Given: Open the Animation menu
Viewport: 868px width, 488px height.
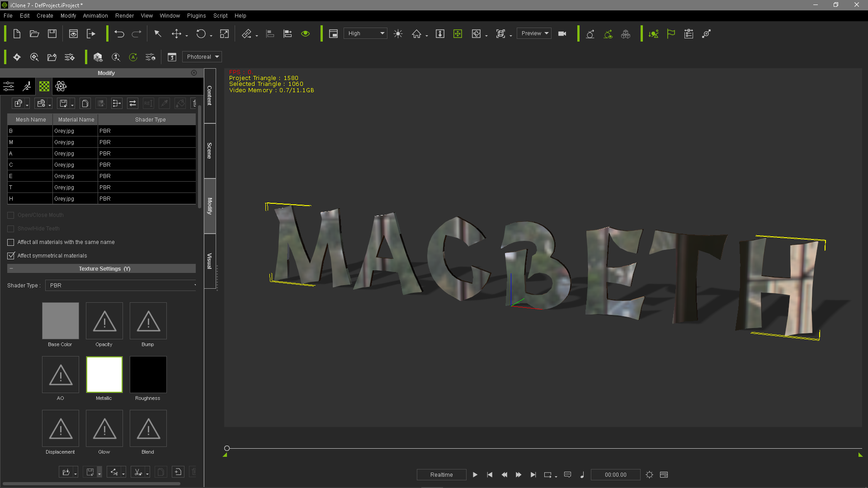Looking at the screenshot, I should 95,15.
